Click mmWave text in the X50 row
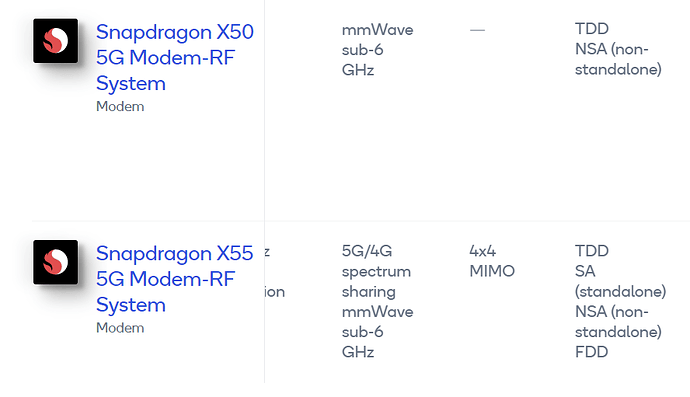 click(x=378, y=30)
